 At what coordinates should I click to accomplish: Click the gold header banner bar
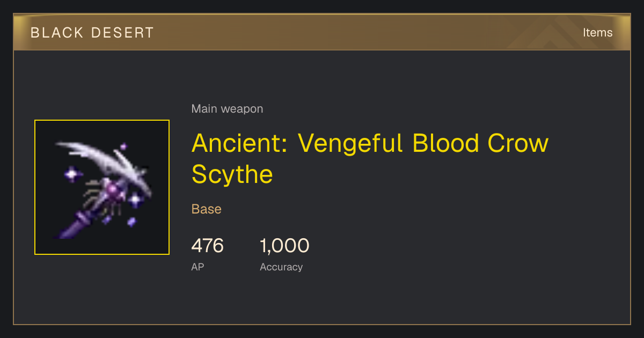click(x=322, y=32)
